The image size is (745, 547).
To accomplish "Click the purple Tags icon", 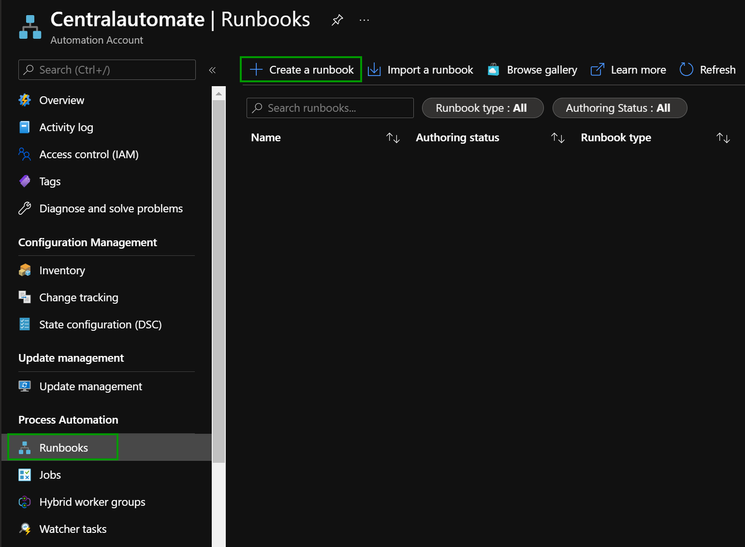I will pyautogui.click(x=25, y=182).
